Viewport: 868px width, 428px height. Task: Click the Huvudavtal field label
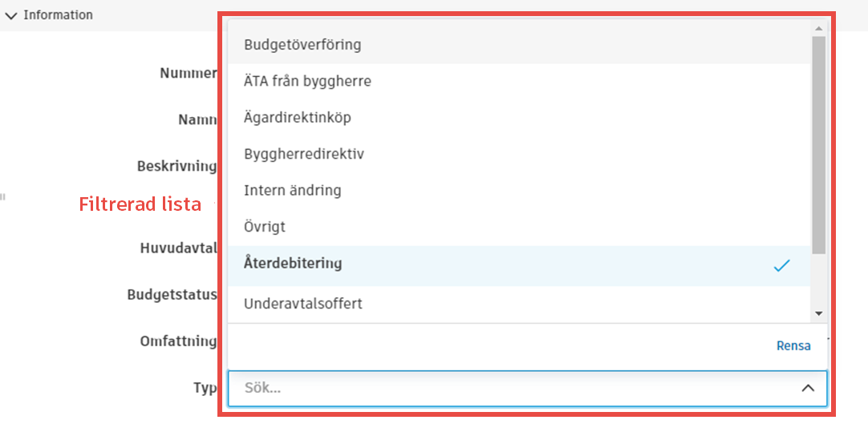178,248
